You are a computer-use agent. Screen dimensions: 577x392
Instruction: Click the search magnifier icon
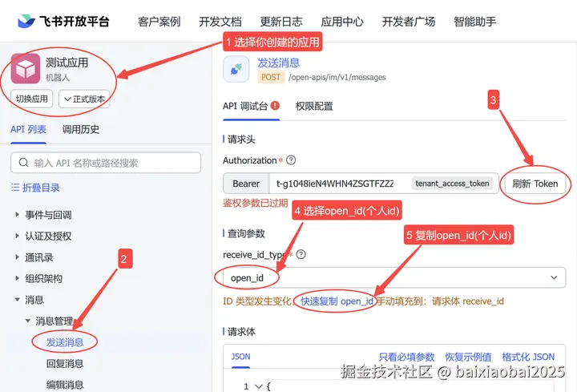click(23, 162)
